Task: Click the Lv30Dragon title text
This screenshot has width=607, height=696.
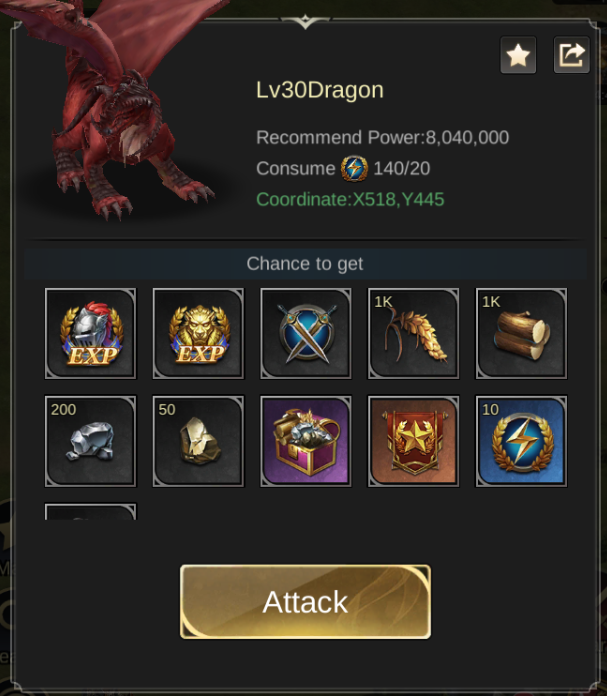Action: [320, 90]
